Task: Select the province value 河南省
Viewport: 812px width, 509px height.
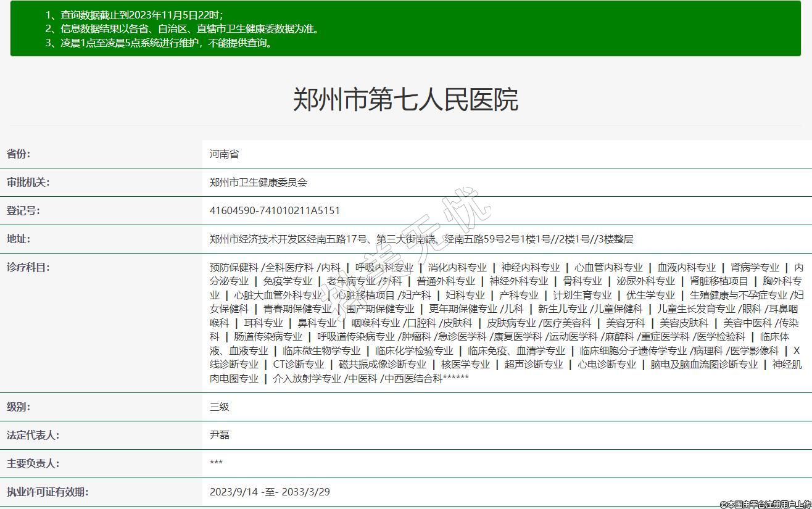Action: pos(224,154)
